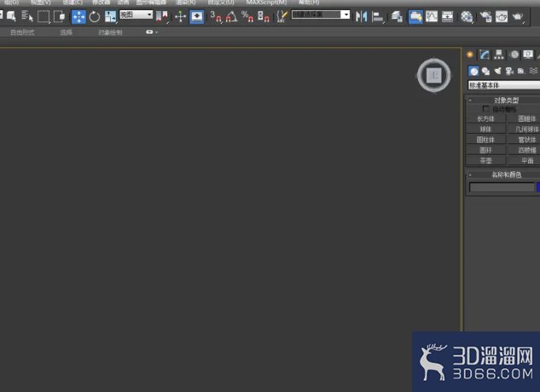Switch to the Create panel star tab
Screen dimensions: 540x392
(x=470, y=55)
